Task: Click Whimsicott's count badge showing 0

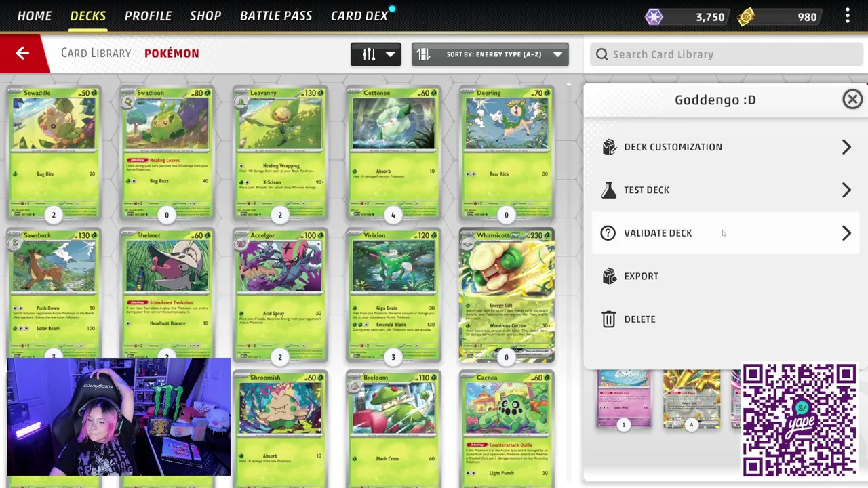Action: [507, 357]
